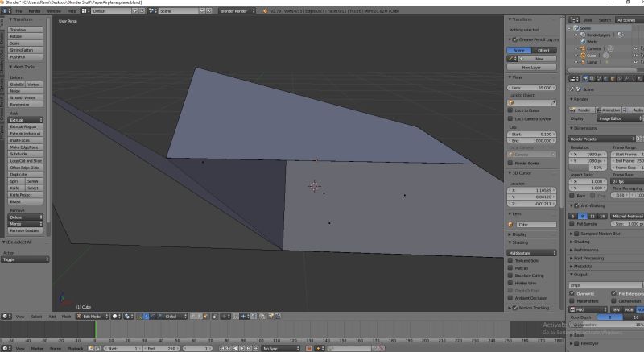Disable the Overwrite output checkbox

tap(572, 293)
